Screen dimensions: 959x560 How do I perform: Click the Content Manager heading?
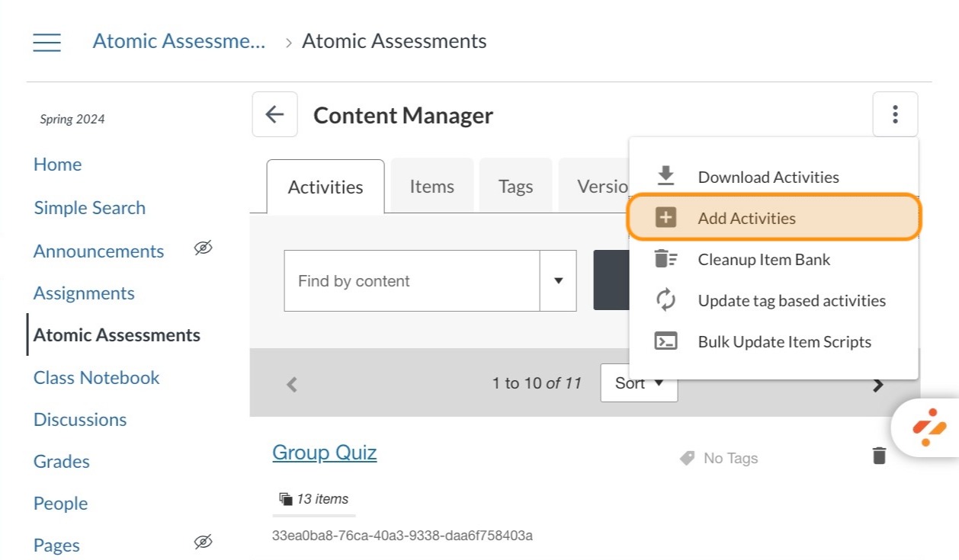pyautogui.click(x=403, y=115)
